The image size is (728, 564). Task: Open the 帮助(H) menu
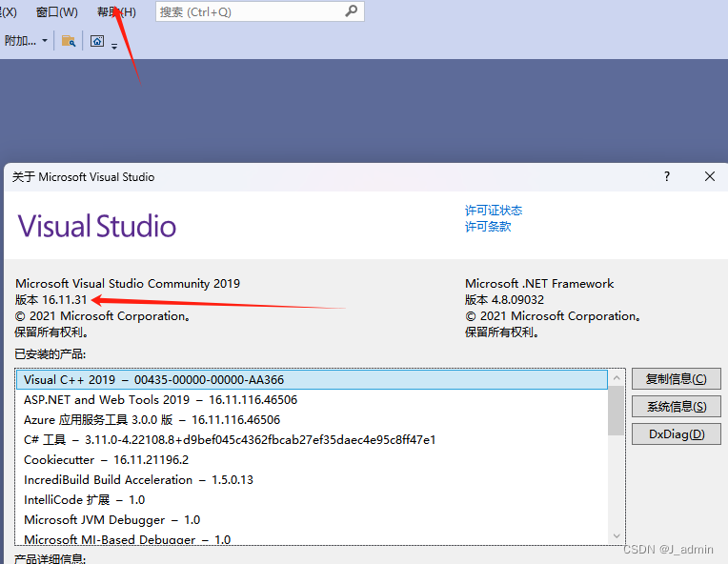pyautogui.click(x=116, y=11)
